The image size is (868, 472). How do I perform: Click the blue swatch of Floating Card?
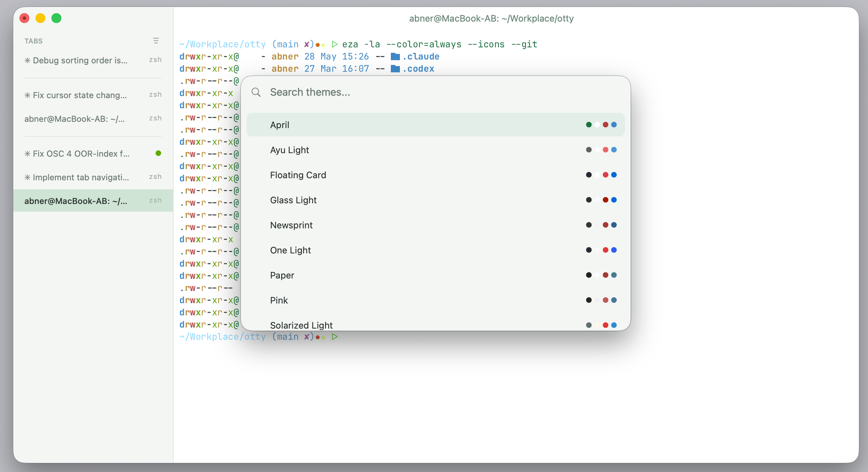pos(614,175)
